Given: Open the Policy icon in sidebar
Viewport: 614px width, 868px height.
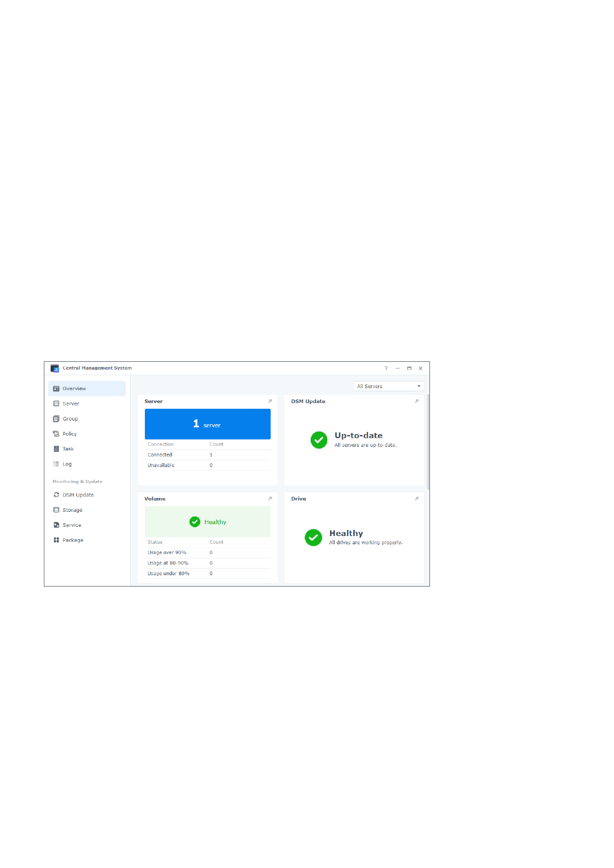Looking at the screenshot, I should click(56, 433).
